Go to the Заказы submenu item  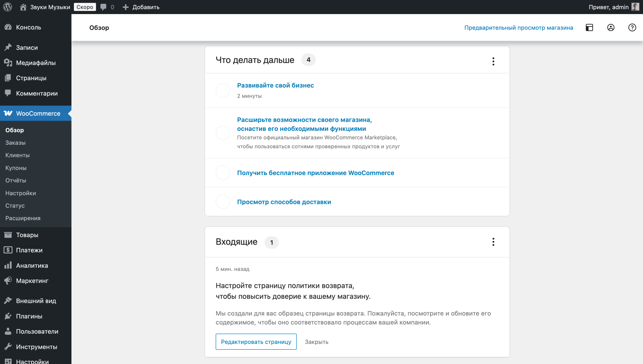[x=16, y=143]
